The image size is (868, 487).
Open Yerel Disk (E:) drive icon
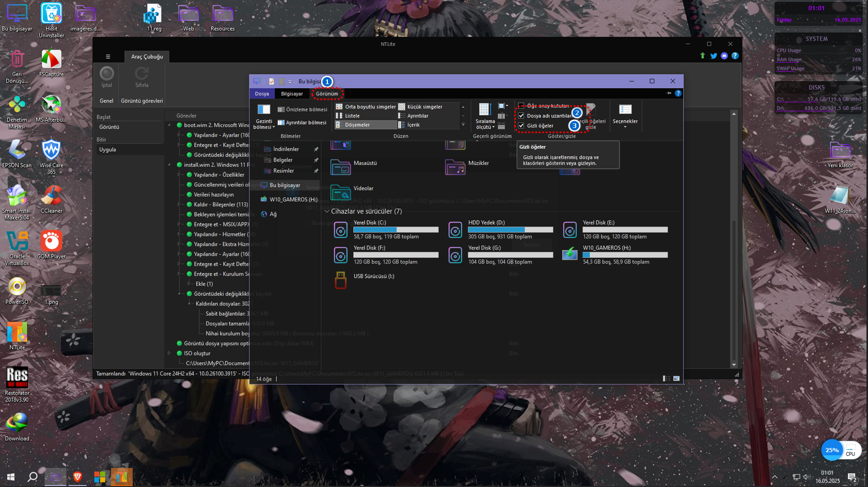(570, 230)
